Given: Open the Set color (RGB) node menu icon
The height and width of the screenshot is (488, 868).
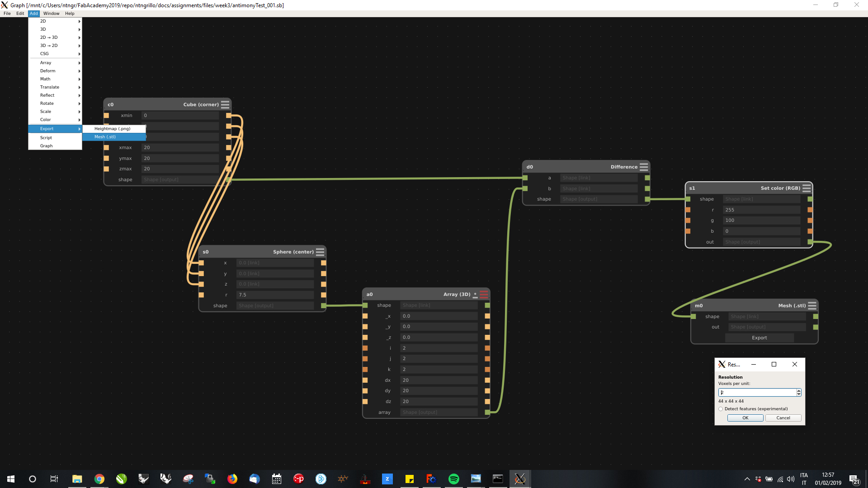Looking at the screenshot, I should tap(807, 188).
